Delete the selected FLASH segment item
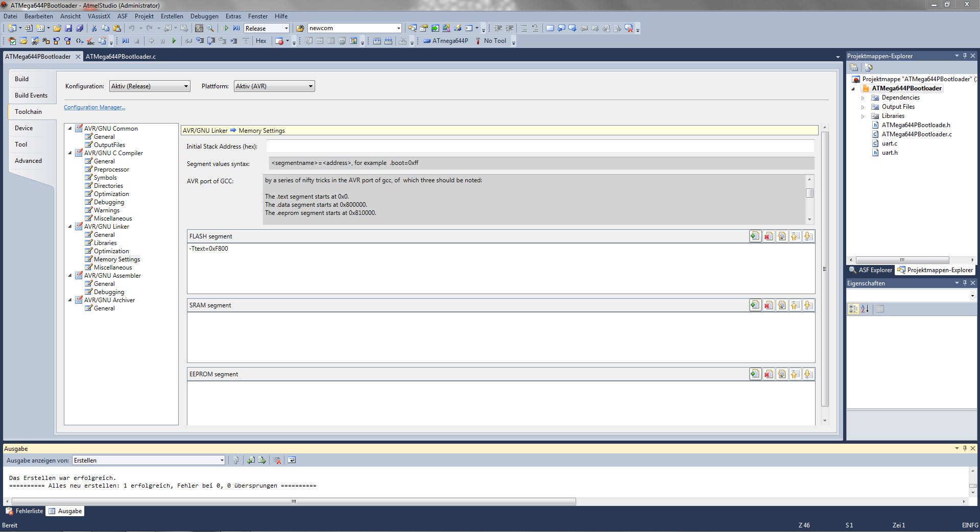The height and width of the screenshot is (532, 980). click(768, 236)
